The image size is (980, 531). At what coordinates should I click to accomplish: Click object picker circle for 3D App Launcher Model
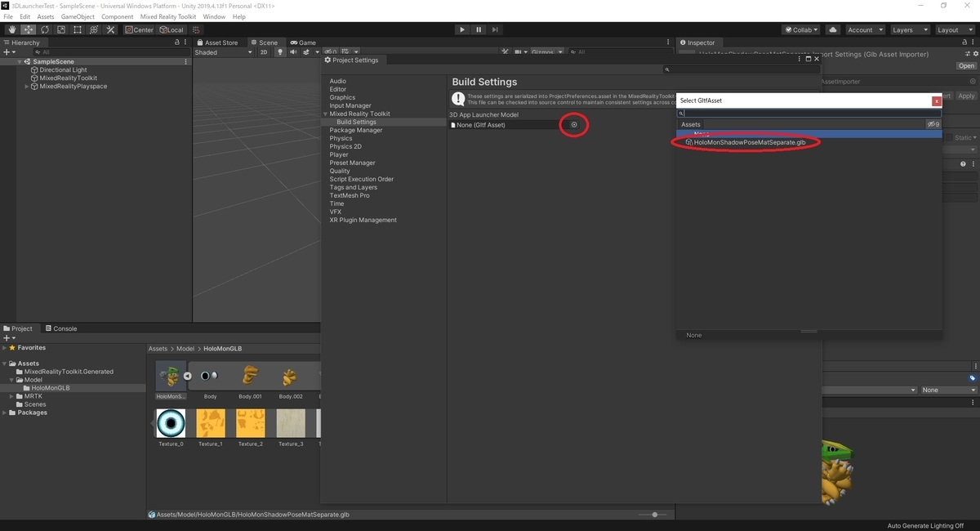pyautogui.click(x=574, y=125)
